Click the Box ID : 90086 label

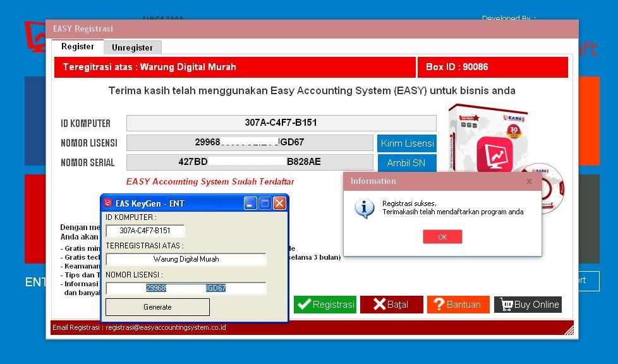[456, 67]
